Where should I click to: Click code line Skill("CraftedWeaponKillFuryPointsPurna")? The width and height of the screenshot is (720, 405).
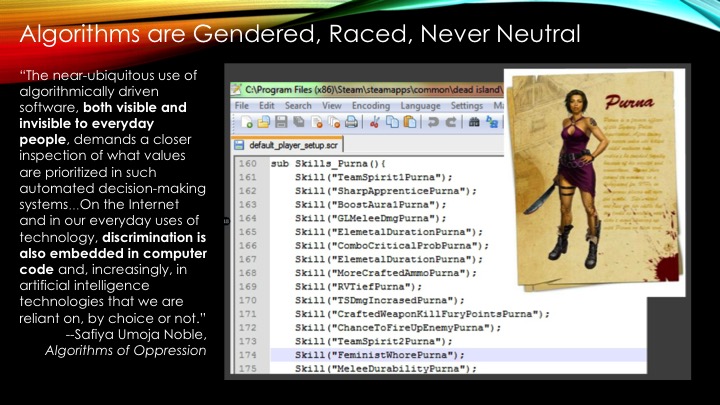click(x=422, y=314)
